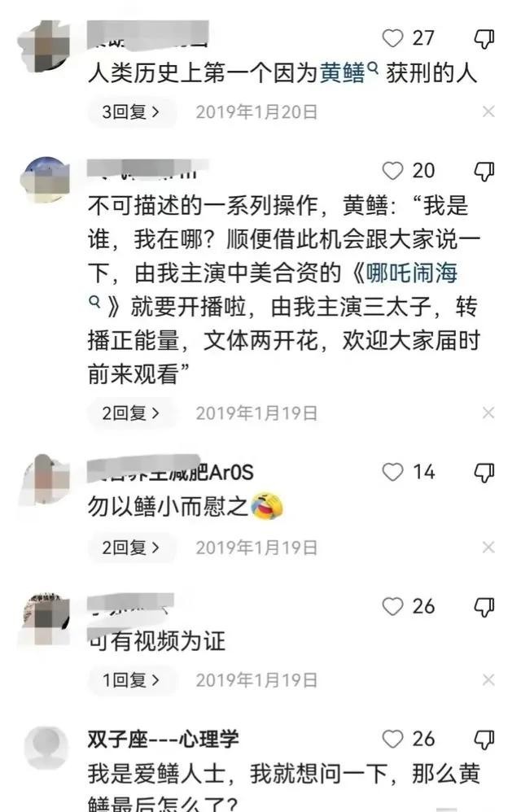This screenshot has width=521, height=812.
Task: Dismiss the comment dated 2019年1月20日
Action: tap(488, 111)
